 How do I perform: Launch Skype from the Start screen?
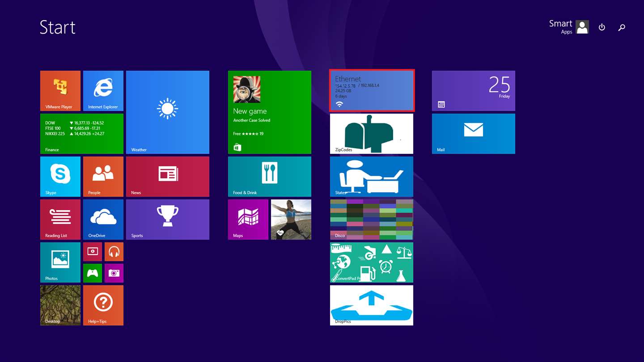click(x=60, y=177)
